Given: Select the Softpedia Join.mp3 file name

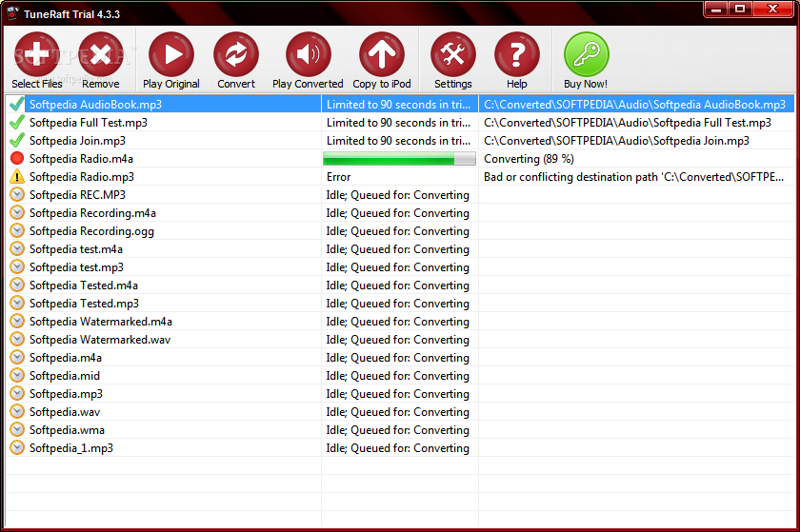Looking at the screenshot, I should tap(77, 140).
